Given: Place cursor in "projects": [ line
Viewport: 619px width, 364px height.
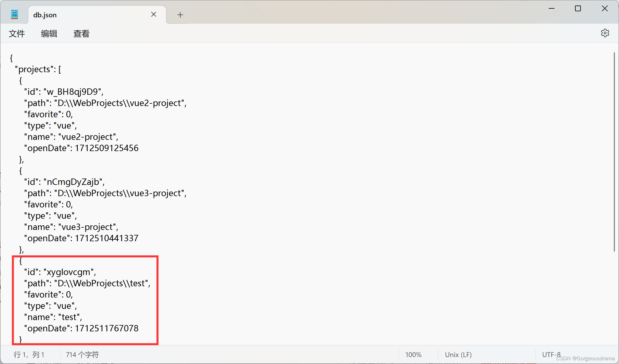Looking at the screenshot, I should (38, 69).
